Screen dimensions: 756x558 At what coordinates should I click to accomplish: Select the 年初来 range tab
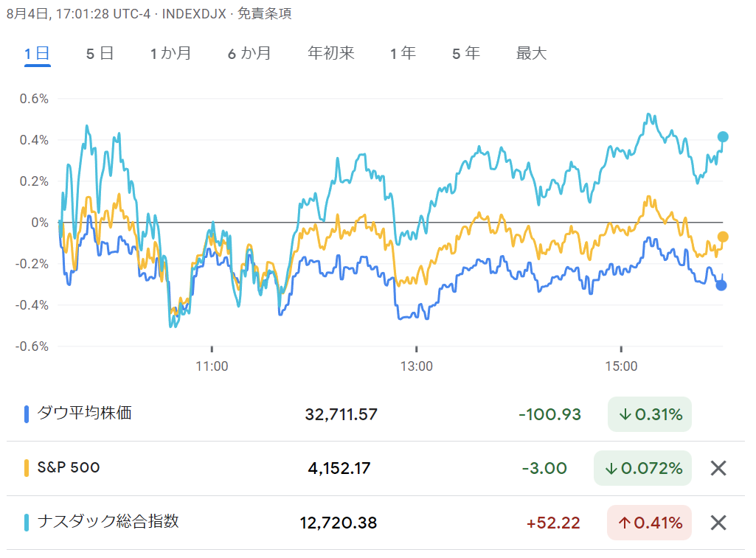pos(330,53)
